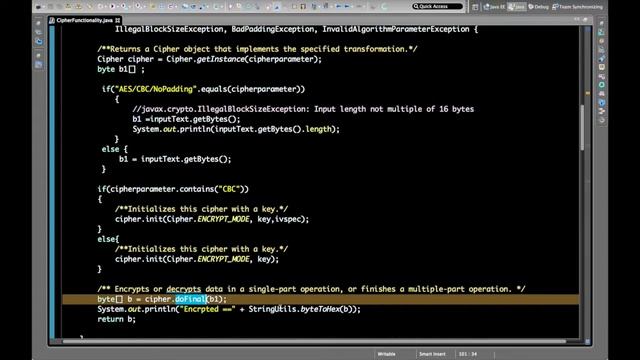Switch to Team Synchronizing perspective
The width and height of the screenshot is (640, 360).
577,7
